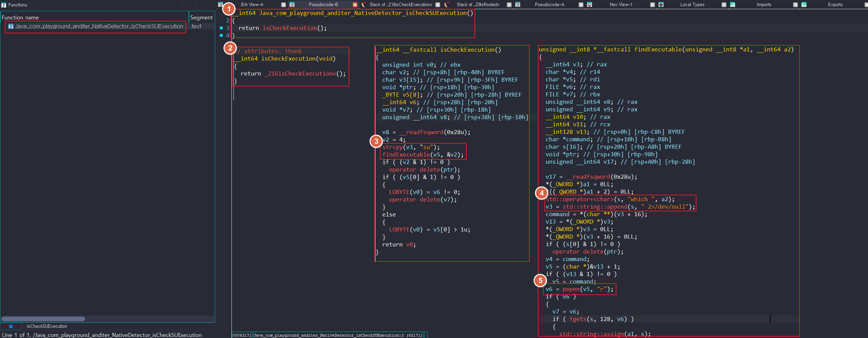Open the Exports tab
This screenshot has width=868, height=338.
click(835, 5)
